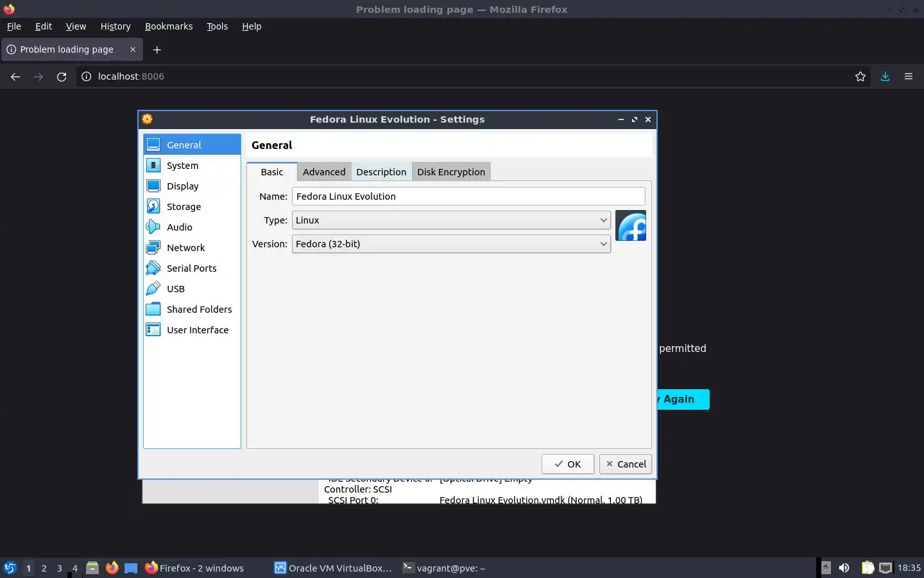Viewport: 924px width, 578px height.
Task: Open the Firefox Bookmarks menu
Action: [x=169, y=26]
